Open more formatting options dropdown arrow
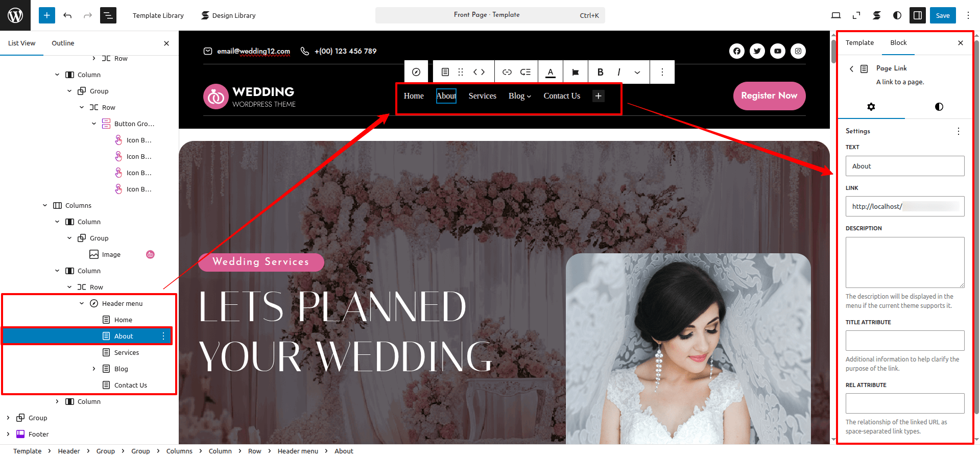Image resolution: width=980 pixels, height=457 pixels. (637, 72)
